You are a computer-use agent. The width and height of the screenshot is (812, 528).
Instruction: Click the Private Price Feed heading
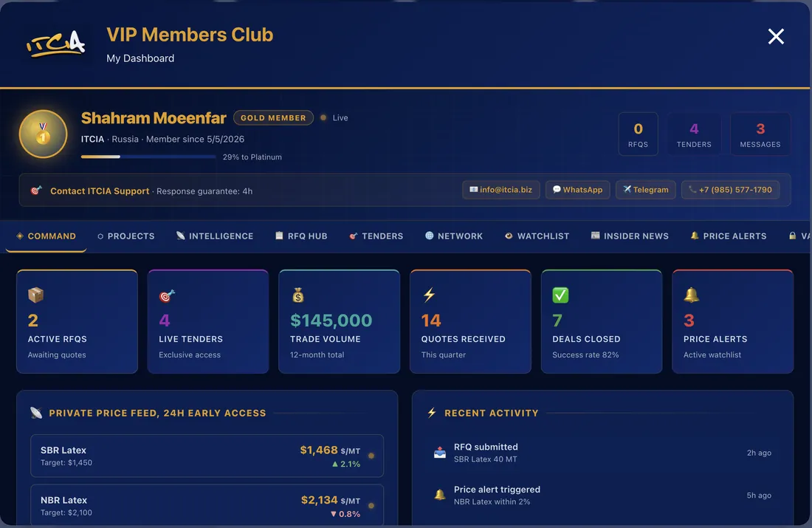click(157, 413)
